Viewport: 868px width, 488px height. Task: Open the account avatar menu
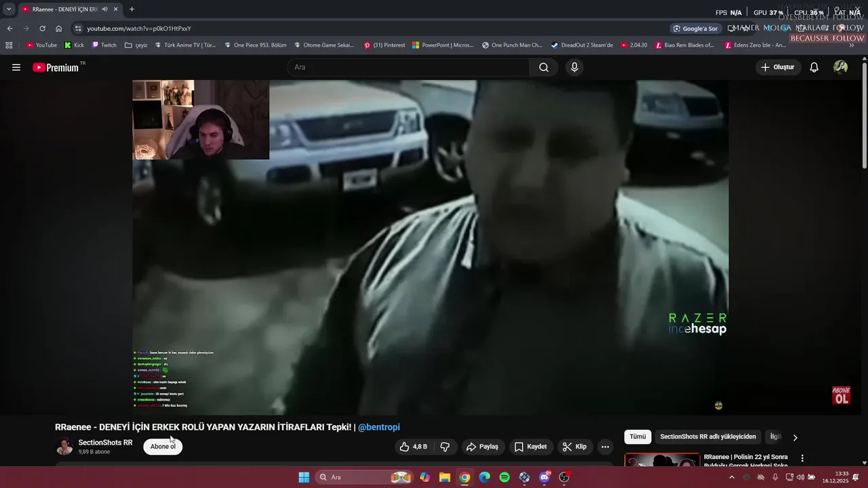click(x=840, y=67)
